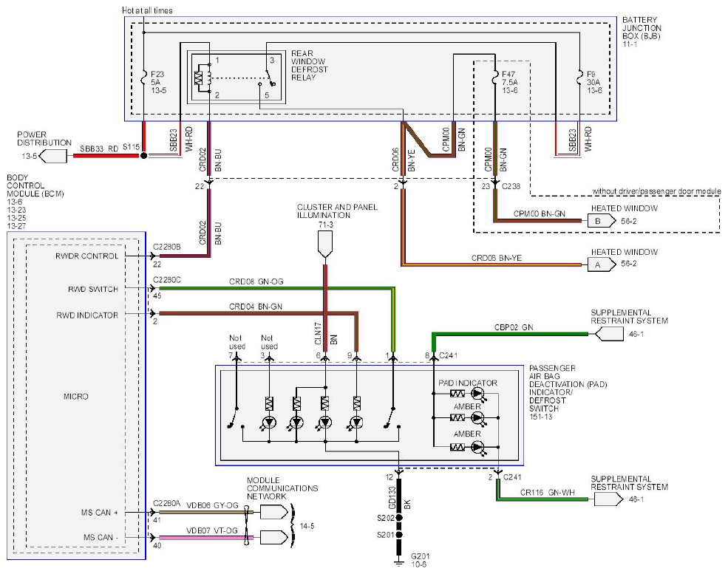Click the F23 5A fuse label
The height and width of the screenshot is (574, 728).
(158, 82)
